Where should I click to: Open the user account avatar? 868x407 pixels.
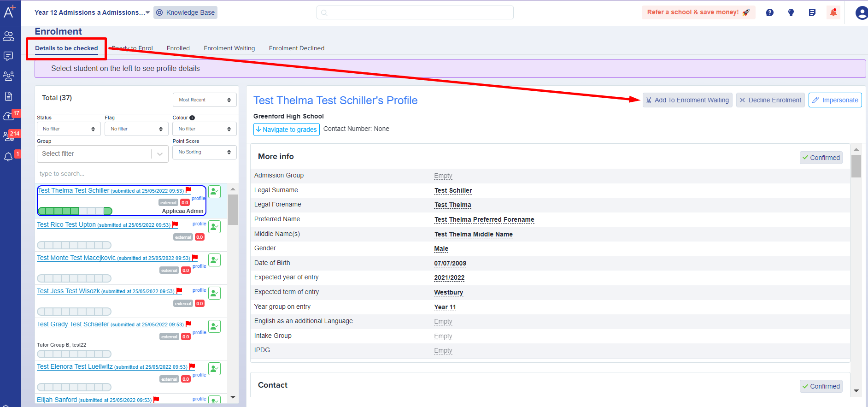coord(862,12)
